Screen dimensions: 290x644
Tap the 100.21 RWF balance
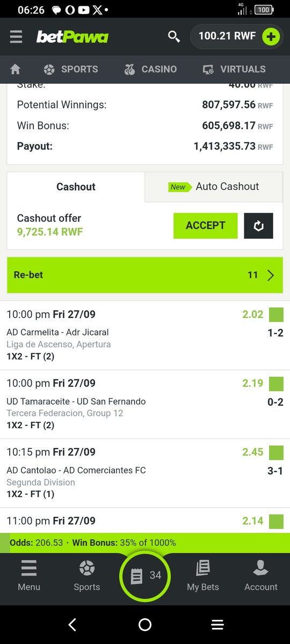[227, 36]
